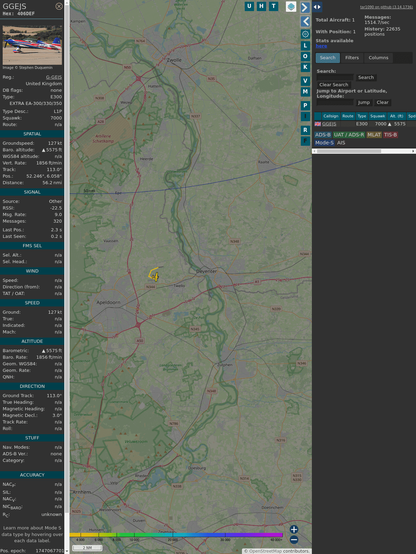Click the Clear button beside Jump
Image resolution: width=416 pixels, height=554 pixels.
(x=382, y=102)
